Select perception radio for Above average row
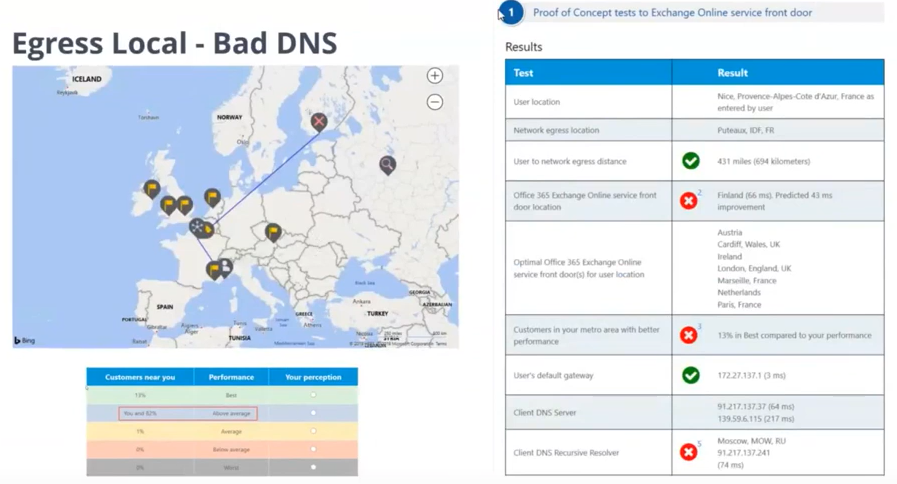Viewport: 897px width, 484px height. 313,413
